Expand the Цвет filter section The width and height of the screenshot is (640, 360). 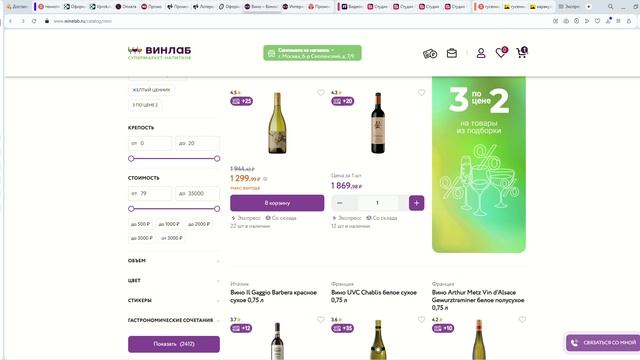(x=174, y=280)
